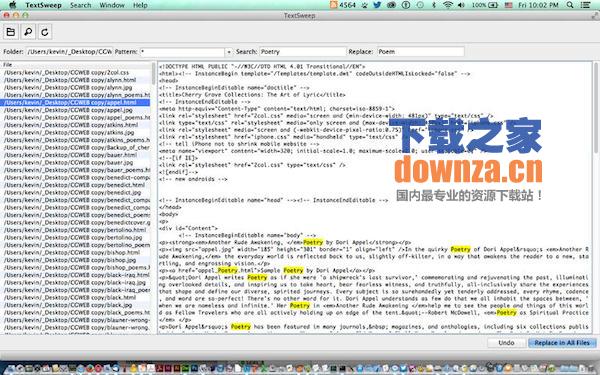This screenshot has height=375, width=600.
Task: Select file alynn.jpg in list
Action: point(75,87)
